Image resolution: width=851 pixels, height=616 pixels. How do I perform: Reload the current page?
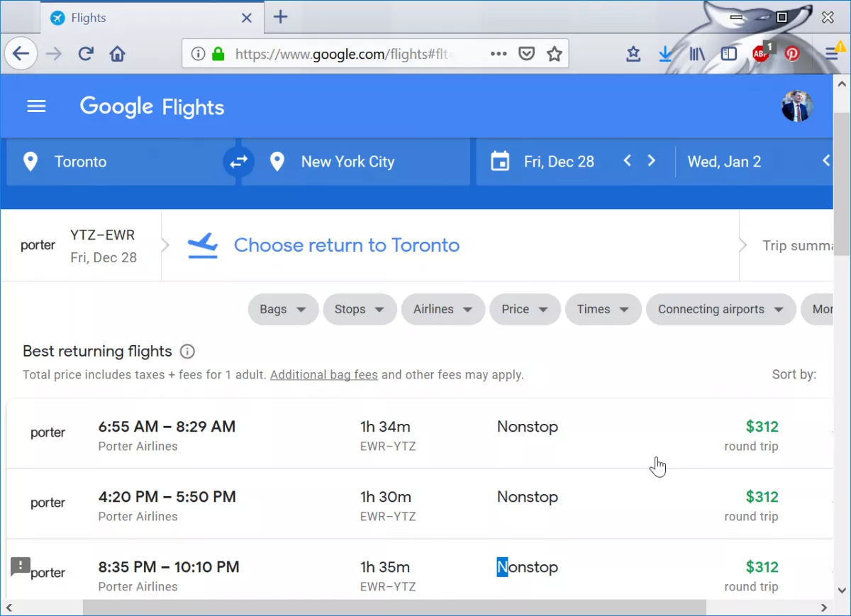click(86, 54)
